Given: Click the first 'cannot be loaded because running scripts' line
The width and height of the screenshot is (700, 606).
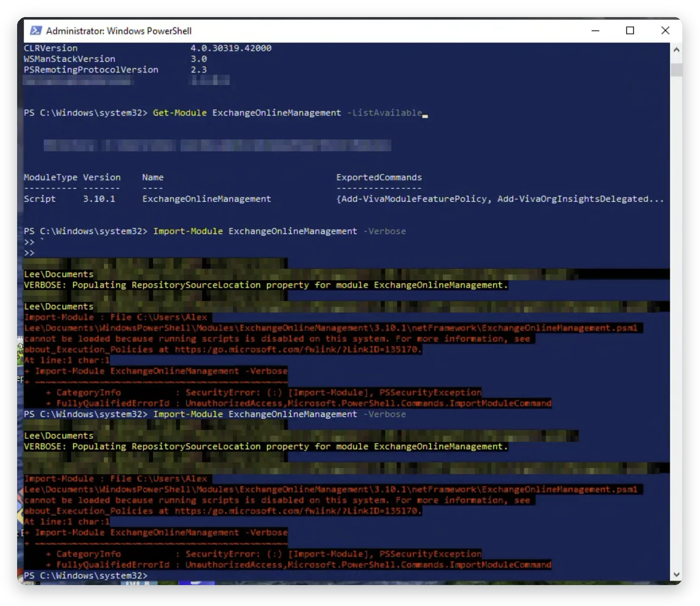Looking at the screenshot, I should click(277, 339).
